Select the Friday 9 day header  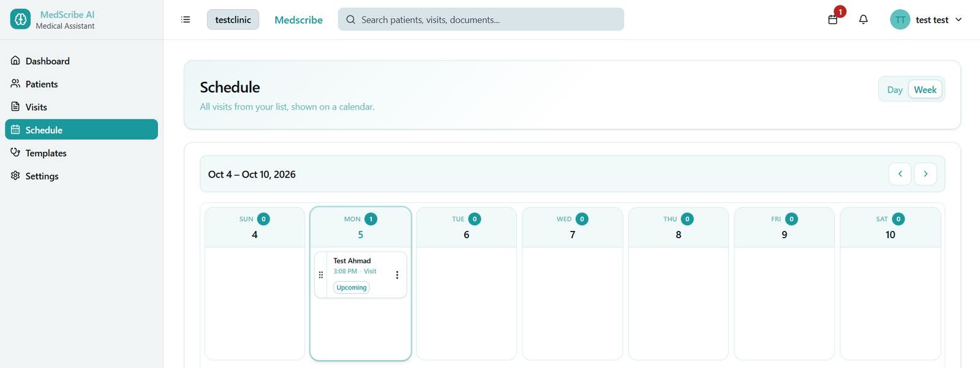(x=784, y=227)
